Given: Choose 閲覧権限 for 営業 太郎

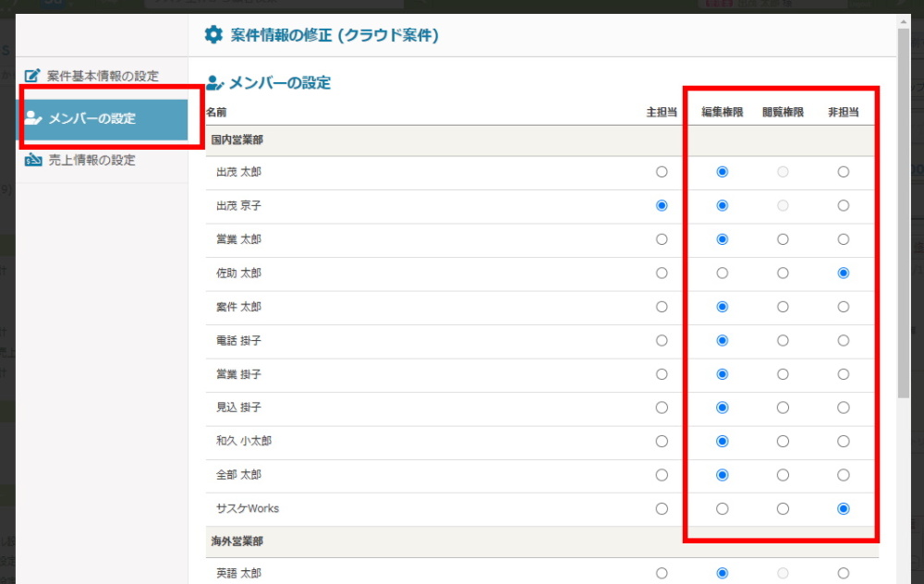Looking at the screenshot, I should click(x=783, y=239).
